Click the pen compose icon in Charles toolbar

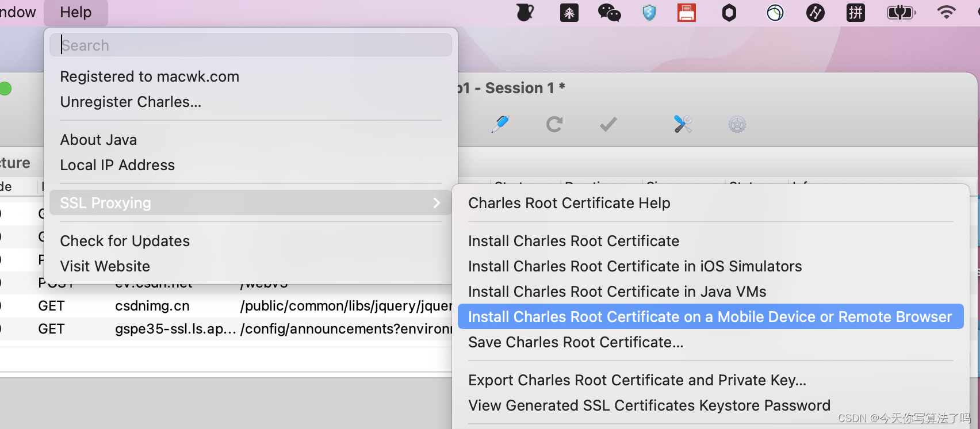500,124
